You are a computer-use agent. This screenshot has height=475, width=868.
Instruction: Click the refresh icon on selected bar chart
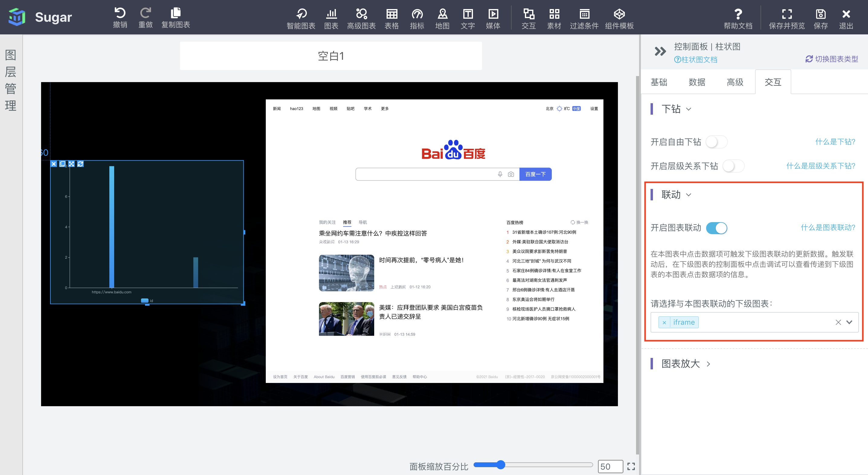(80, 164)
